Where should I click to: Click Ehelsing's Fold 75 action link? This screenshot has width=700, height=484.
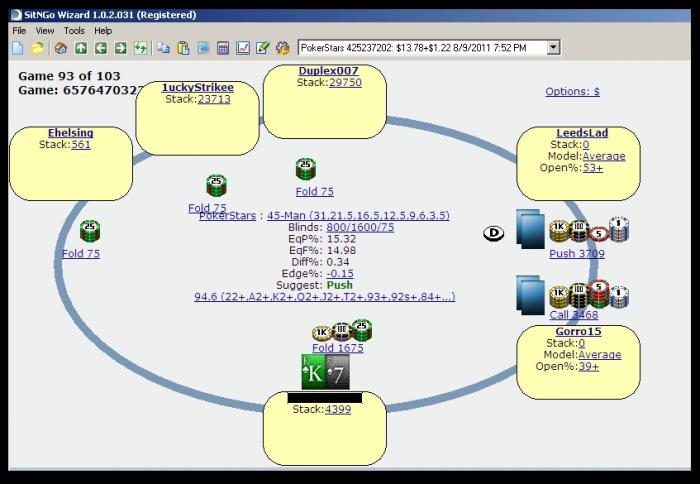click(x=81, y=254)
